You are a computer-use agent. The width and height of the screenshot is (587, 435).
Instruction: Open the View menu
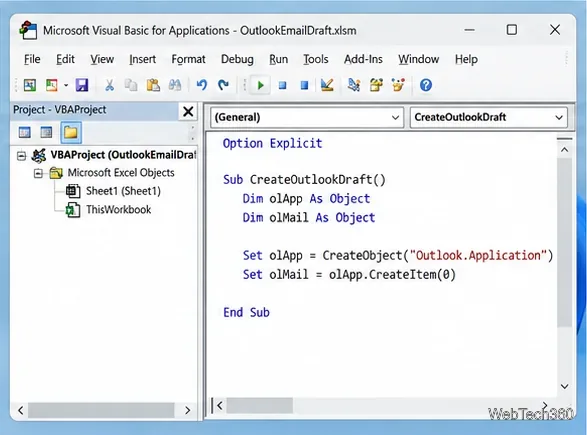102,59
